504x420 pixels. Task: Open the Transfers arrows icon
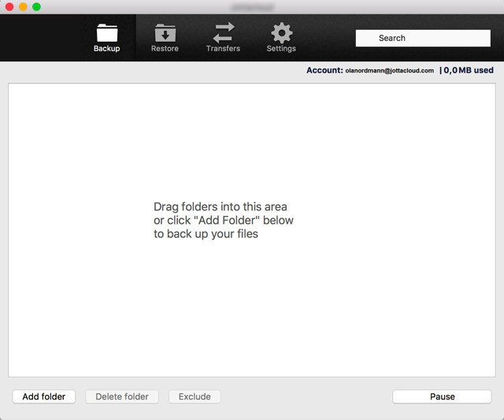224,32
